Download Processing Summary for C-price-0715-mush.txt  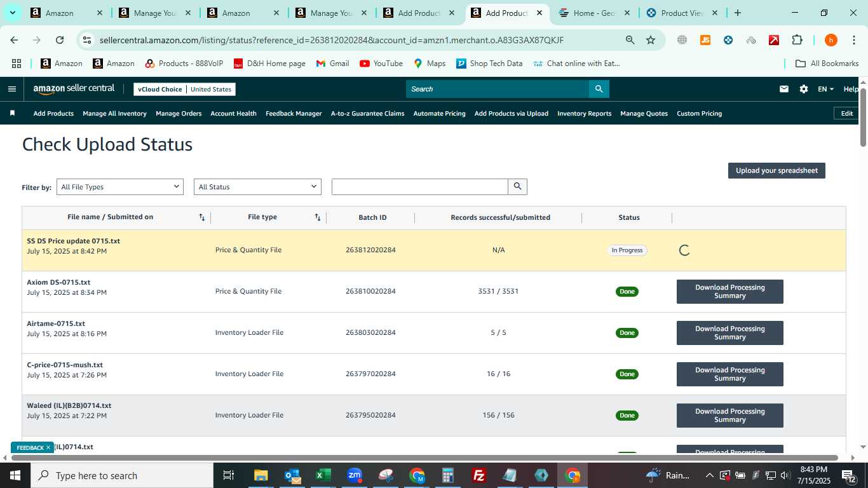tap(729, 374)
